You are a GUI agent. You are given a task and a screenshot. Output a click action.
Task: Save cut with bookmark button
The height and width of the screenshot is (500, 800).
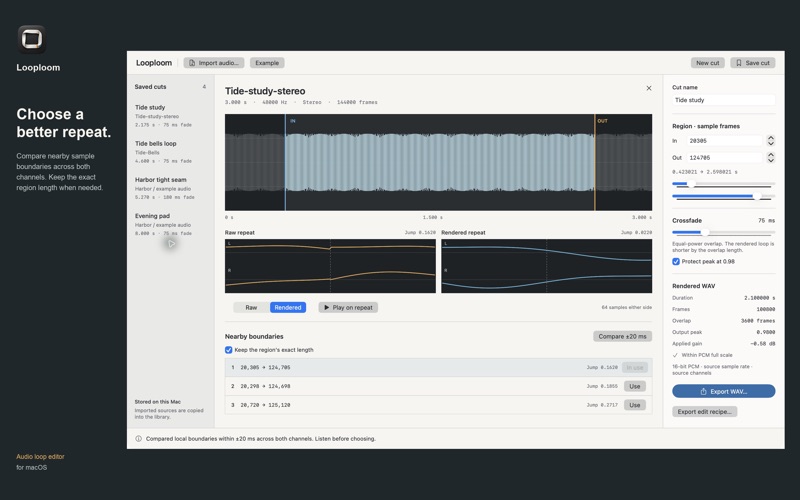[753, 63]
